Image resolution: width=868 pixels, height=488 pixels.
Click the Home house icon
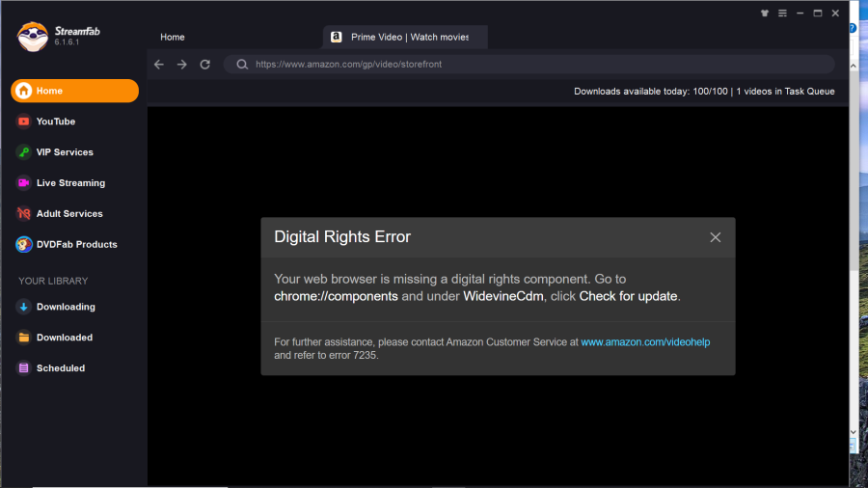[x=23, y=91]
